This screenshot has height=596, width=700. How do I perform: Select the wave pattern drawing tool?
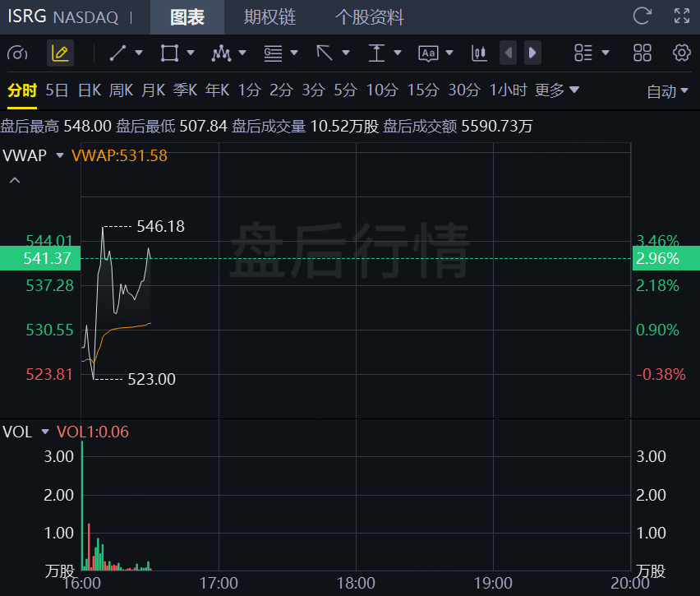220,53
